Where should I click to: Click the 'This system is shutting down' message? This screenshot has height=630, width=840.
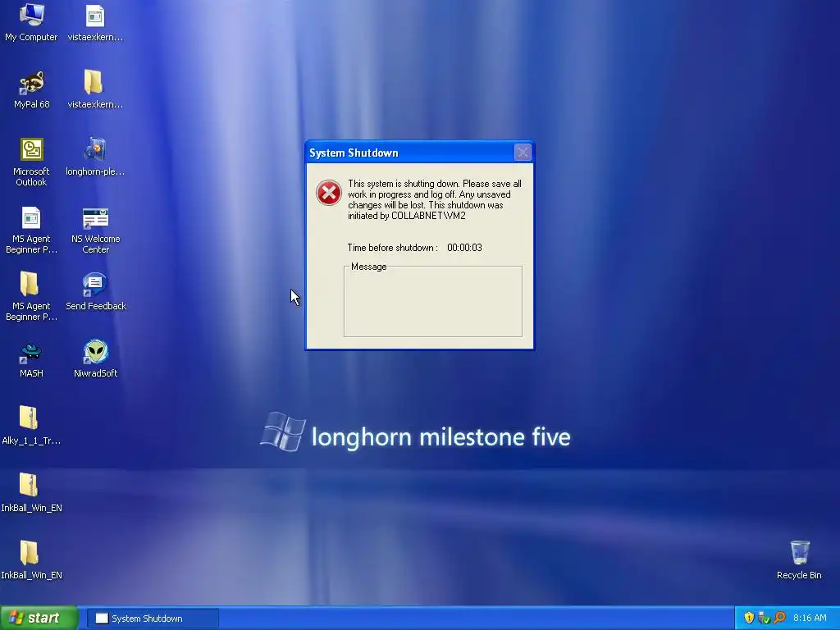tap(435, 199)
